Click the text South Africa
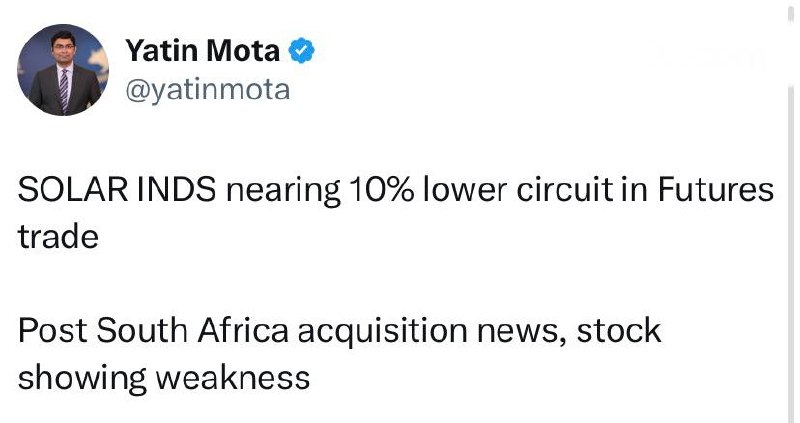 pyautogui.click(x=192, y=331)
